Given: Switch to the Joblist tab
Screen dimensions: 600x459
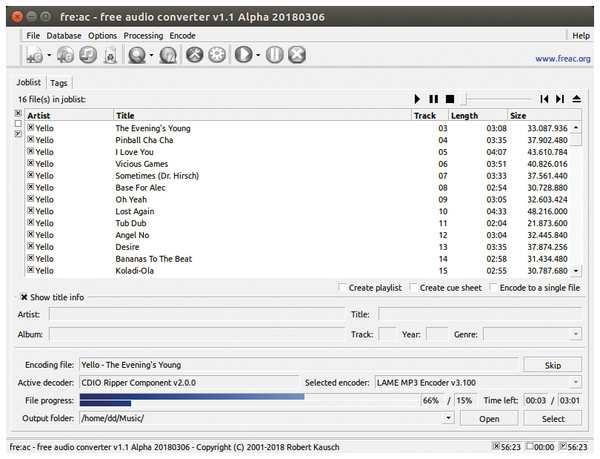Looking at the screenshot, I should pos(28,82).
